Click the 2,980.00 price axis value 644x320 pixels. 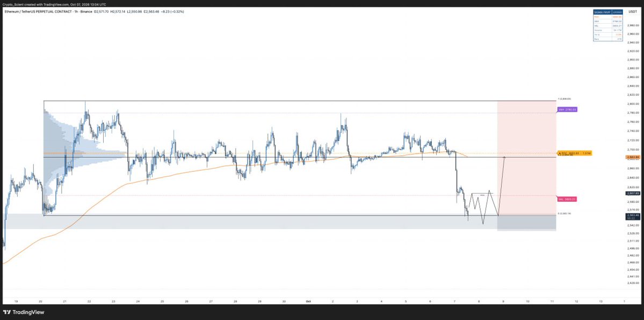coord(633,25)
